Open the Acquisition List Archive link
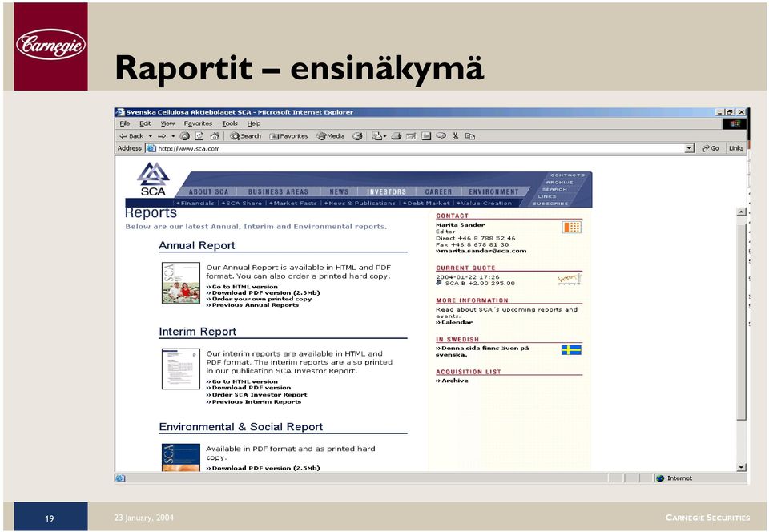769x532 pixels. click(452, 381)
